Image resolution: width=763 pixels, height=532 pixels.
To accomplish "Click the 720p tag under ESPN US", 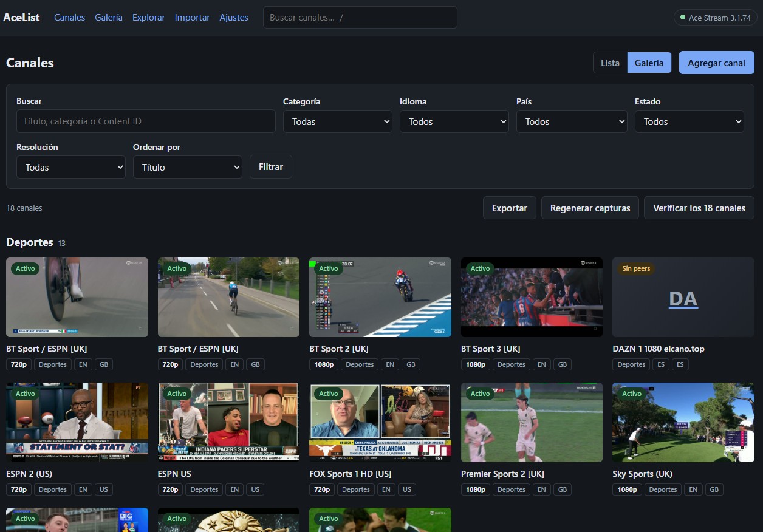I will tap(170, 489).
